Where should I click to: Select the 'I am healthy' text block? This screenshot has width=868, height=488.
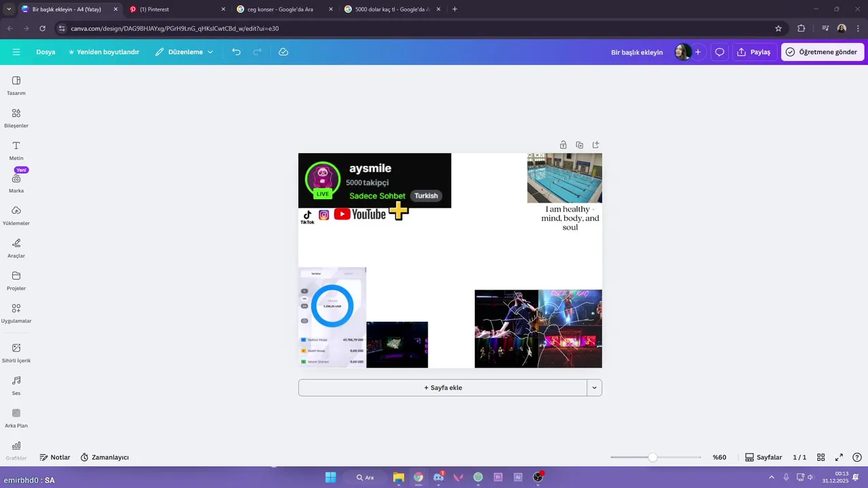570,218
